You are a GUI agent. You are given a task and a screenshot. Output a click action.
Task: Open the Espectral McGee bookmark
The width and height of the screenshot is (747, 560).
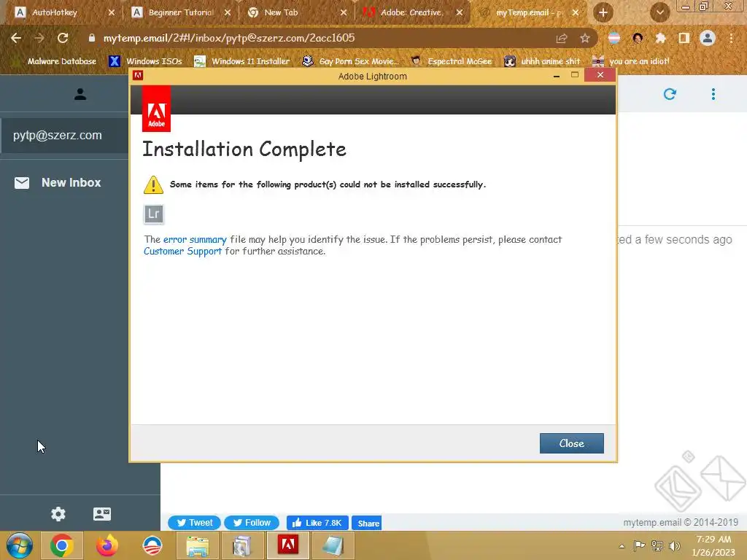coord(452,61)
